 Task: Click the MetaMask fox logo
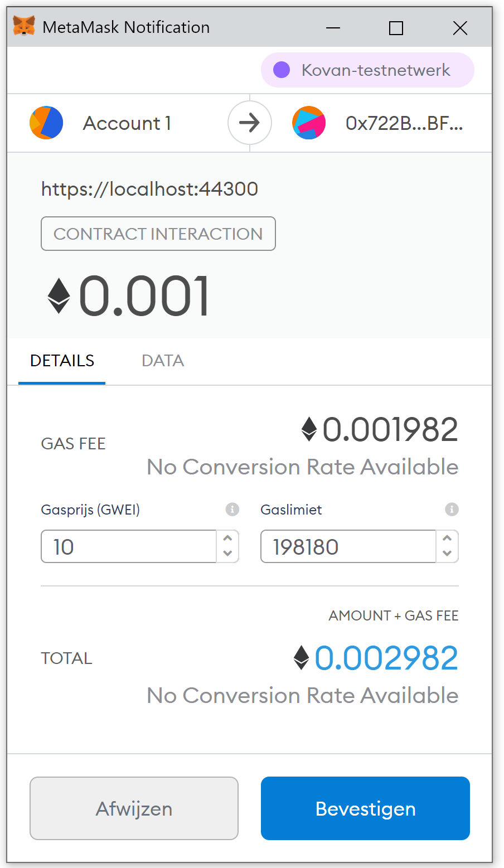[x=24, y=26]
